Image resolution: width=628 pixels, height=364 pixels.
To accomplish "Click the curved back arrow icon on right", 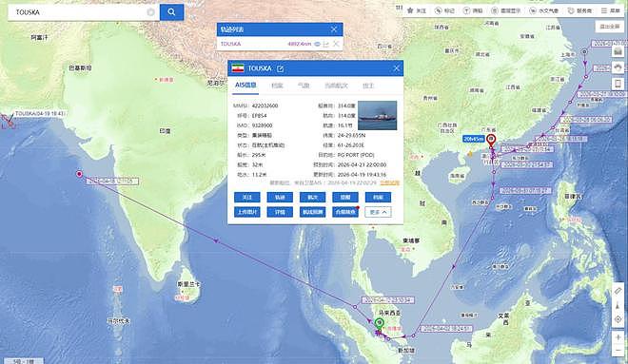I will [618, 67].
